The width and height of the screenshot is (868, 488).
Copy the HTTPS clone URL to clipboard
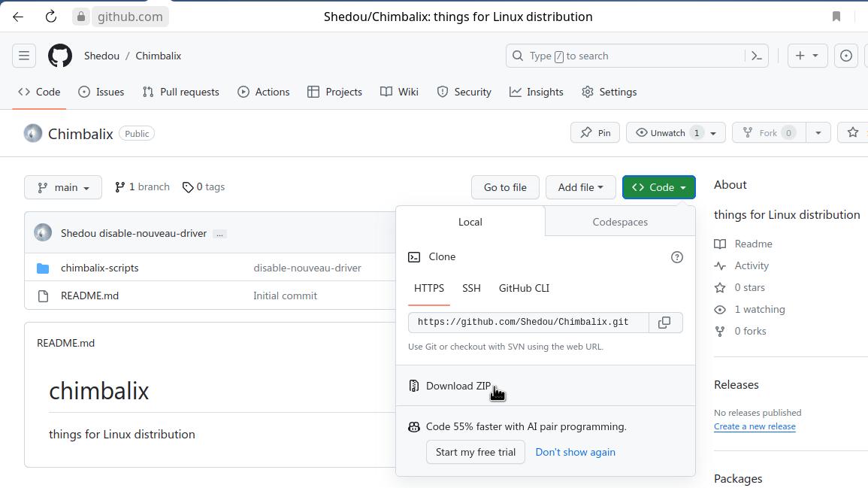click(x=664, y=323)
